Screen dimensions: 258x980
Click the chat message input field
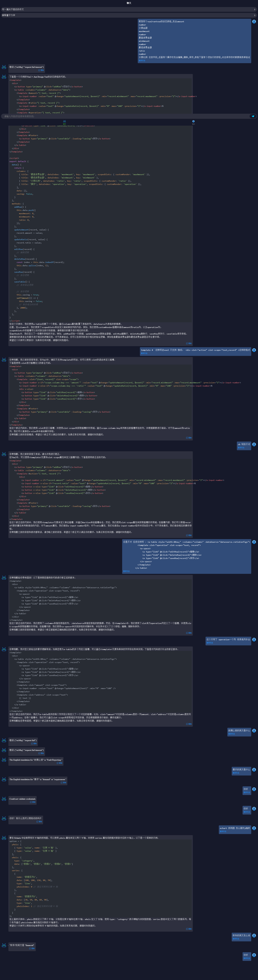pos(125,116)
